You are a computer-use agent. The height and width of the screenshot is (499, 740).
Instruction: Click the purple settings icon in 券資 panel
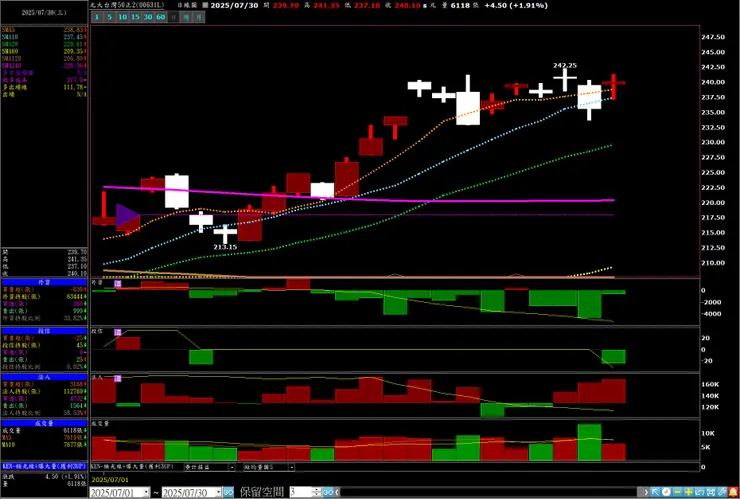[x=118, y=283]
